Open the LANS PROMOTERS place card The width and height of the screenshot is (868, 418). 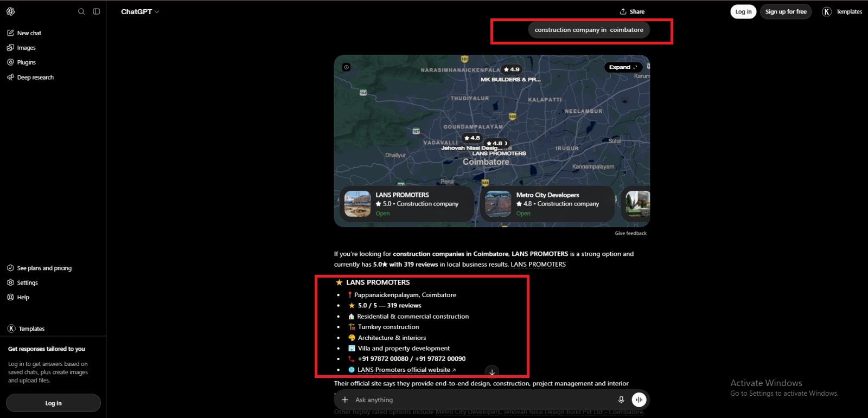pos(407,204)
